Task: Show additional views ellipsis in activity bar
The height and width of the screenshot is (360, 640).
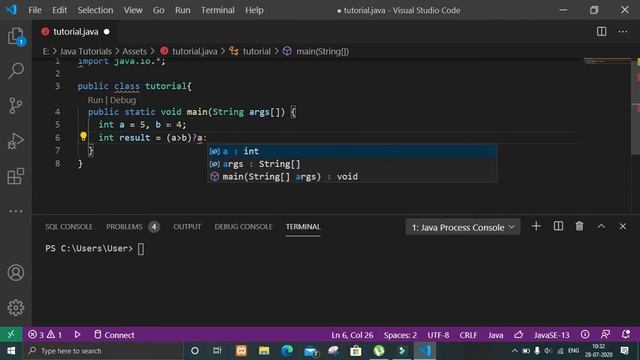Action: (16, 211)
